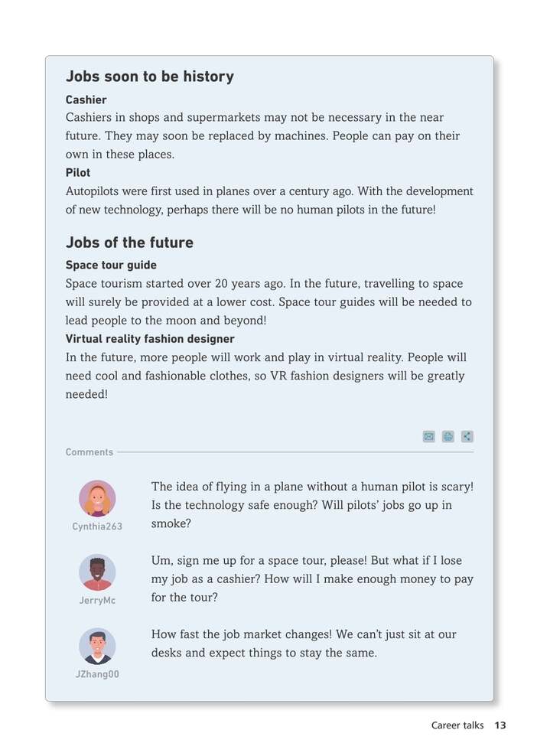
Task: Click JerryMc's comment about the space tour
Action: pos(312,578)
